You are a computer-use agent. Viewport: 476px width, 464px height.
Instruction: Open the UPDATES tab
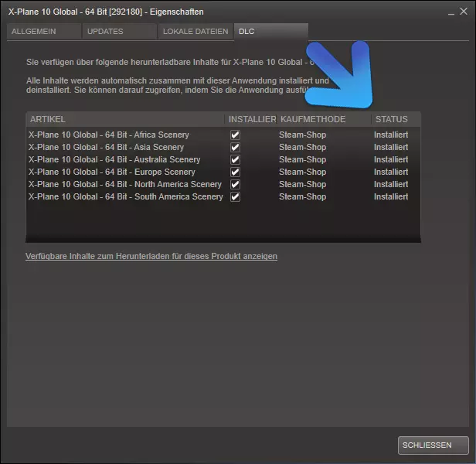click(x=119, y=31)
